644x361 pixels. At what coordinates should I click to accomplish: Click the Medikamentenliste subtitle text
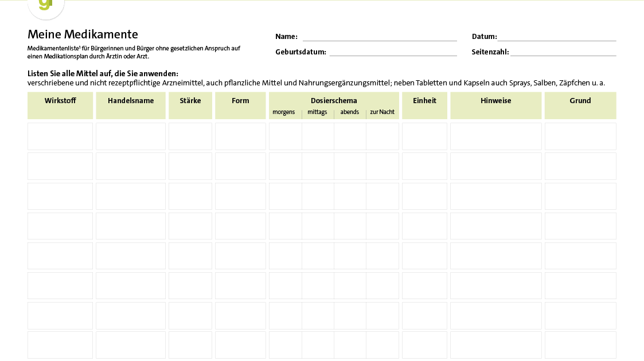[134, 53]
